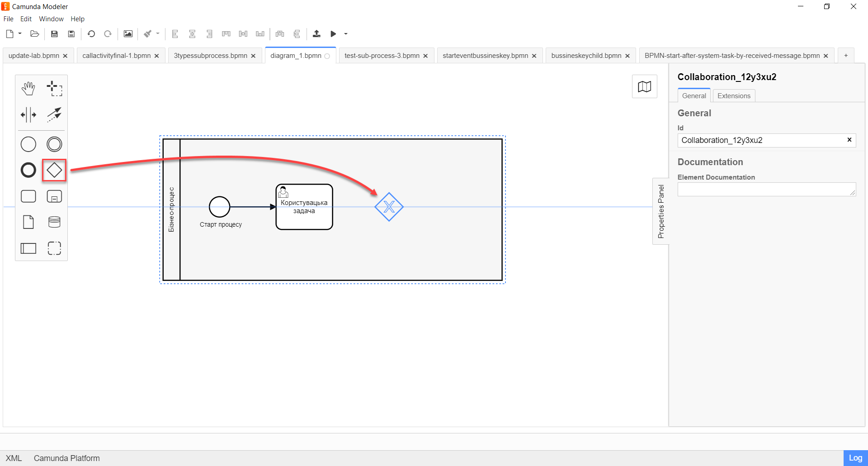This screenshot has width=868, height=466.
Task: Open the new file type dropdown arrow
Action: pyautogui.click(x=20, y=34)
